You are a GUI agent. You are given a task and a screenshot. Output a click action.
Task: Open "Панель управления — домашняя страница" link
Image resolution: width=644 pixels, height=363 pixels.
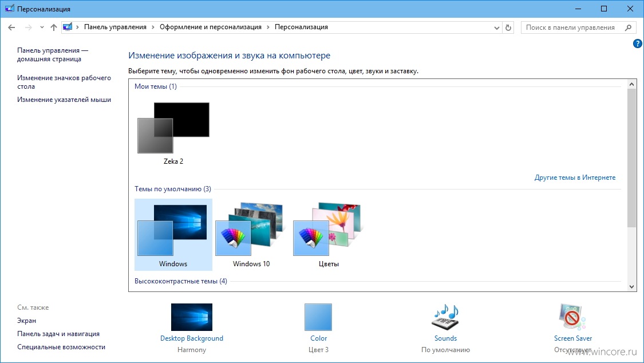(53, 54)
